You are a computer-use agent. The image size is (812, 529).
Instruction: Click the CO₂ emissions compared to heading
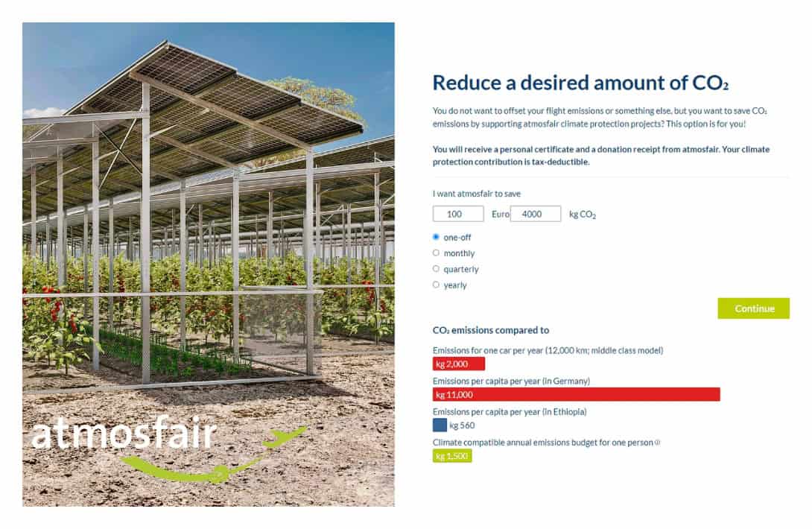click(x=490, y=330)
